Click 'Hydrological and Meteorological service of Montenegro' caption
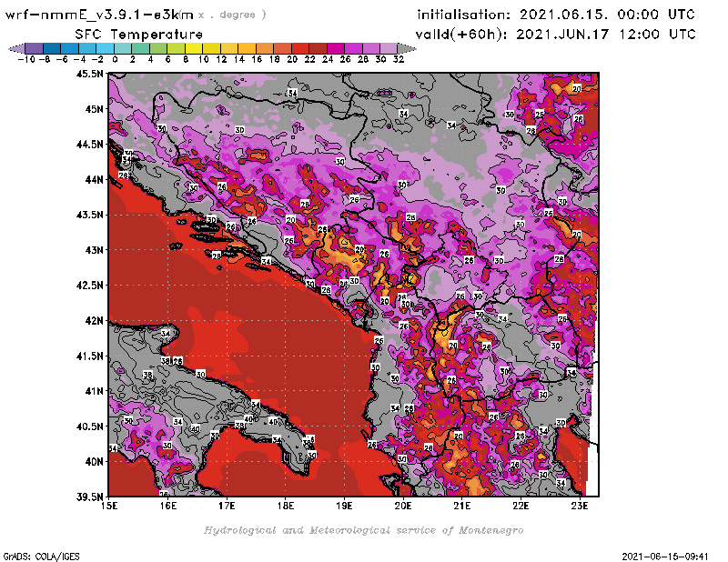This screenshot has height=562, width=728. point(363,530)
